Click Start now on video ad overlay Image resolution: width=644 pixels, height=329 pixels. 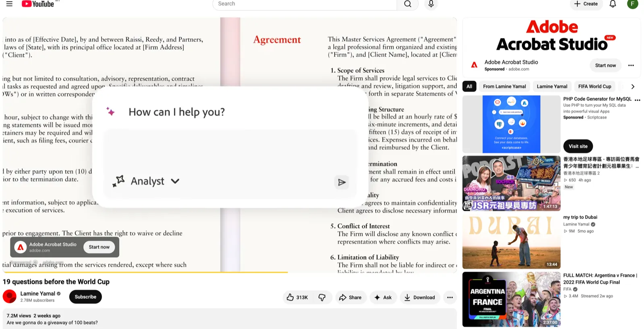[x=99, y=247]
